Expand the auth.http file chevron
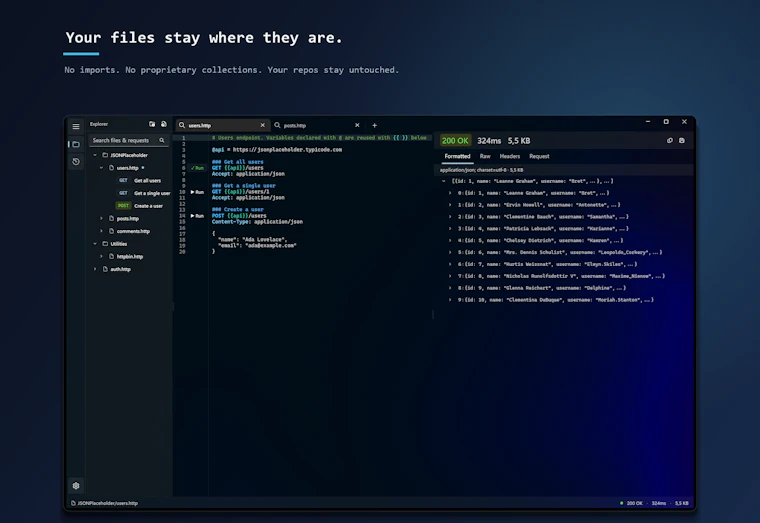Screen dimensions: 760x523 coord(95,269)
